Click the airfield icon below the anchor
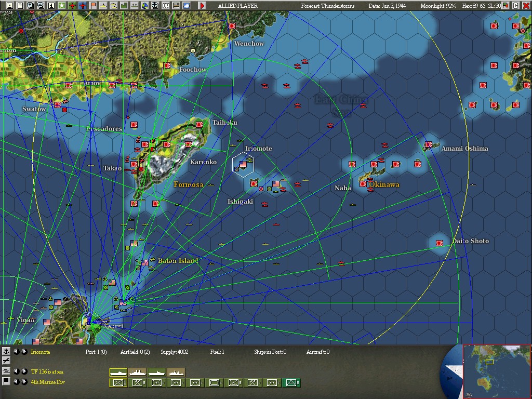 click(6, 361)
